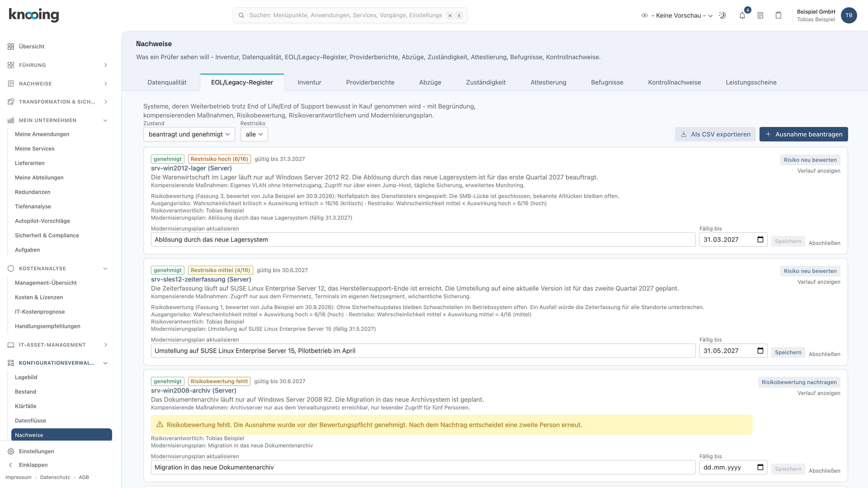This screenshot has width=868, height=488.
Task: Click the global search input field
Action: [x=350, y=16]
